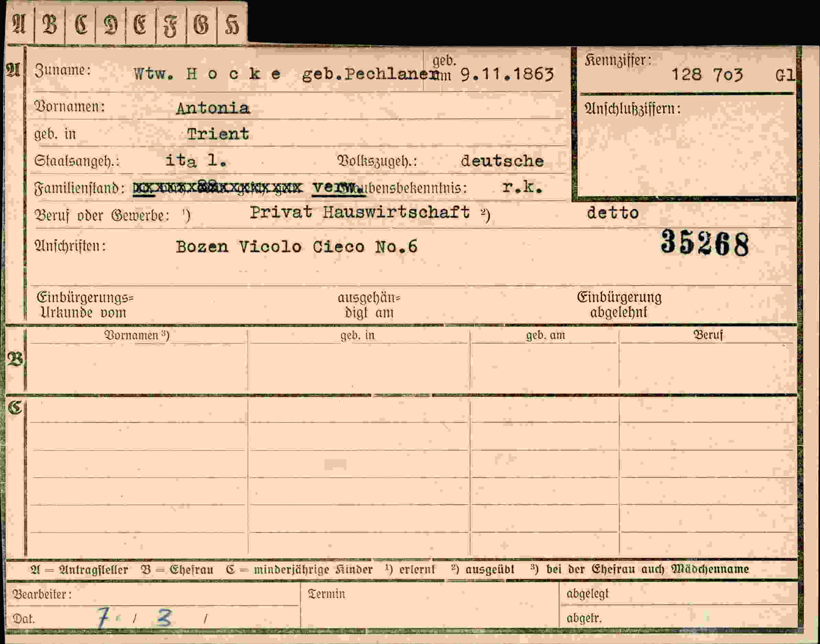820x644 pixels.
Task: Click the occupation 'Privat Hauswirtschaft'
Action: pos(360,212)
